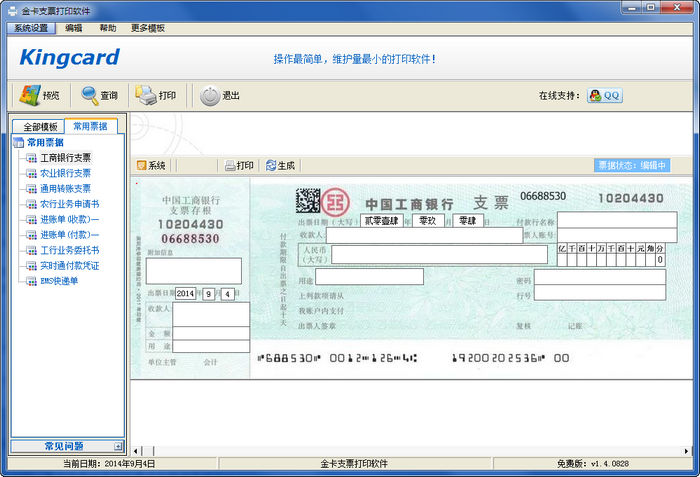The image size is (700, 477).
Task: Click the 打印 printer icon in main toolbar
Action: point(146,95)
